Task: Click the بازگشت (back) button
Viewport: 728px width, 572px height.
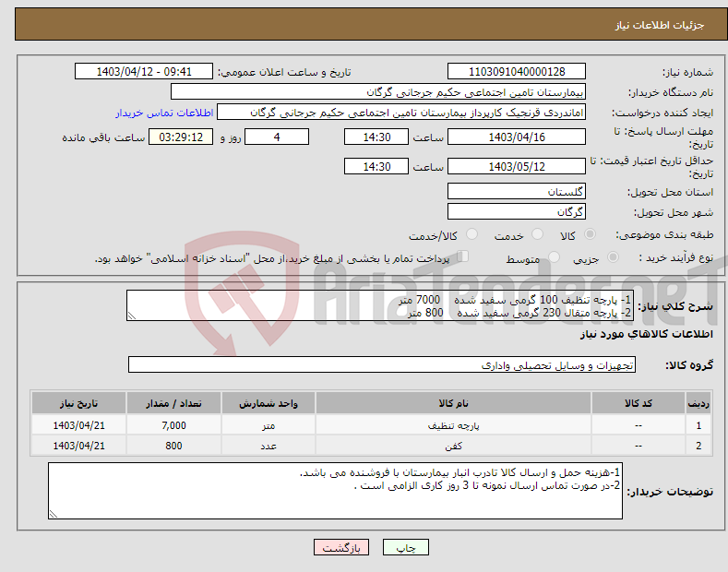Action: click(x=341, y=547)
